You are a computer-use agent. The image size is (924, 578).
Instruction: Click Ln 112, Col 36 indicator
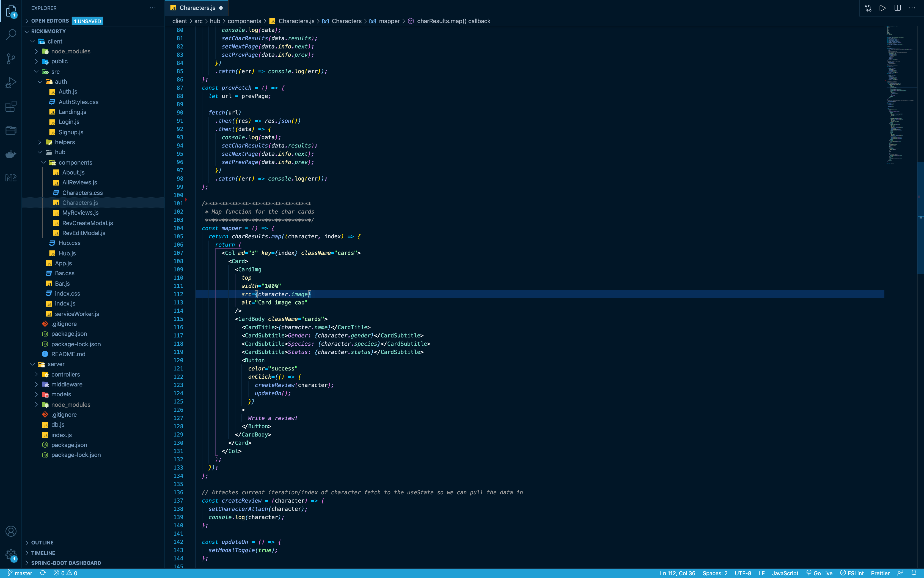pos(677,573)
